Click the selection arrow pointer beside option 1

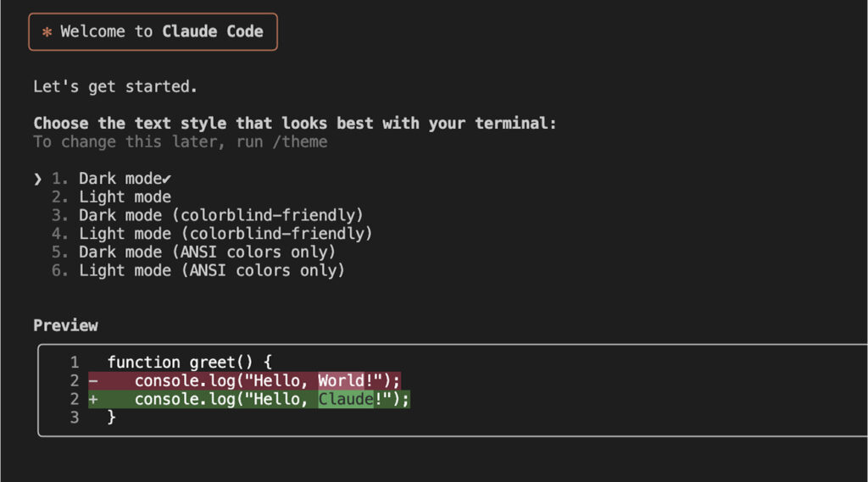pyautogui.click(x=37, y=179)
